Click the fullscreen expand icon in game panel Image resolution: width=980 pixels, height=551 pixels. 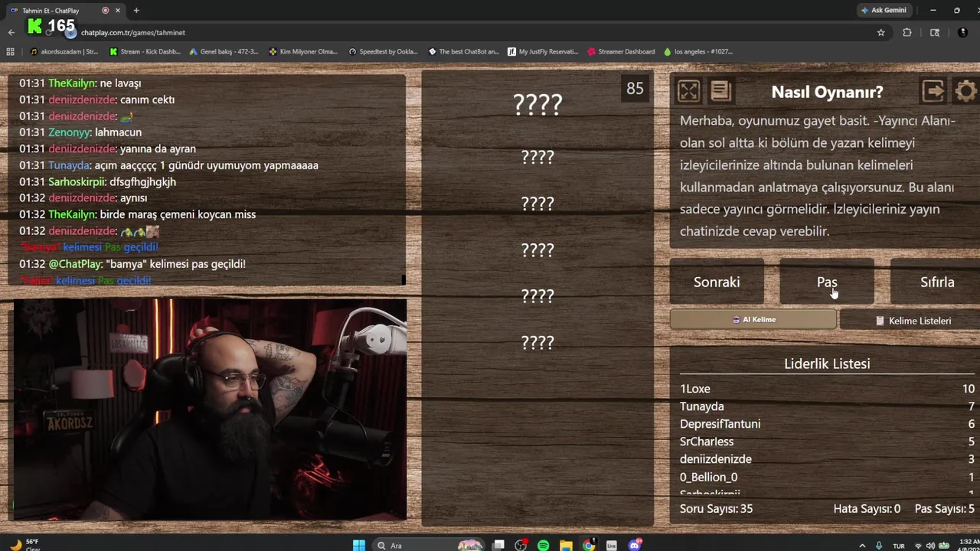pos(688,92)
